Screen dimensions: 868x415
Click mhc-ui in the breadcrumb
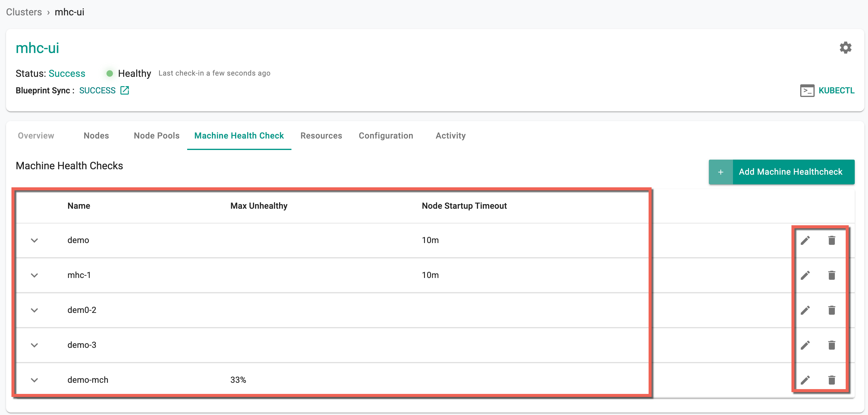point(69,12)
